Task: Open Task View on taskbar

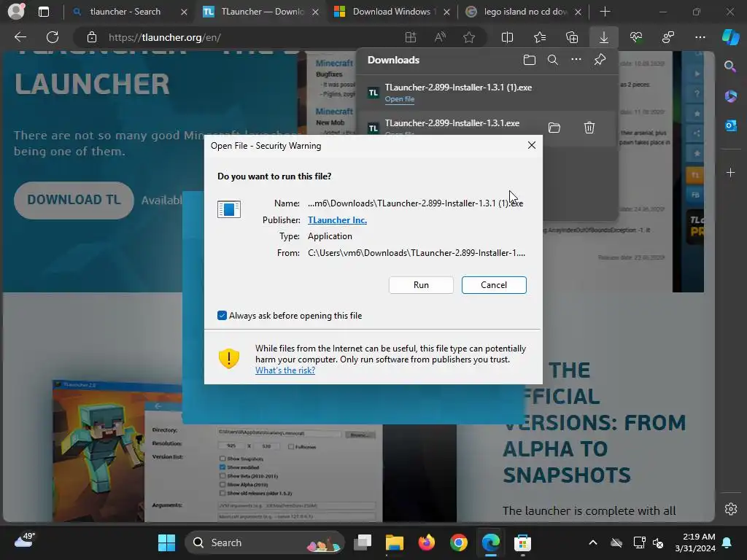Action: (363, 542)
